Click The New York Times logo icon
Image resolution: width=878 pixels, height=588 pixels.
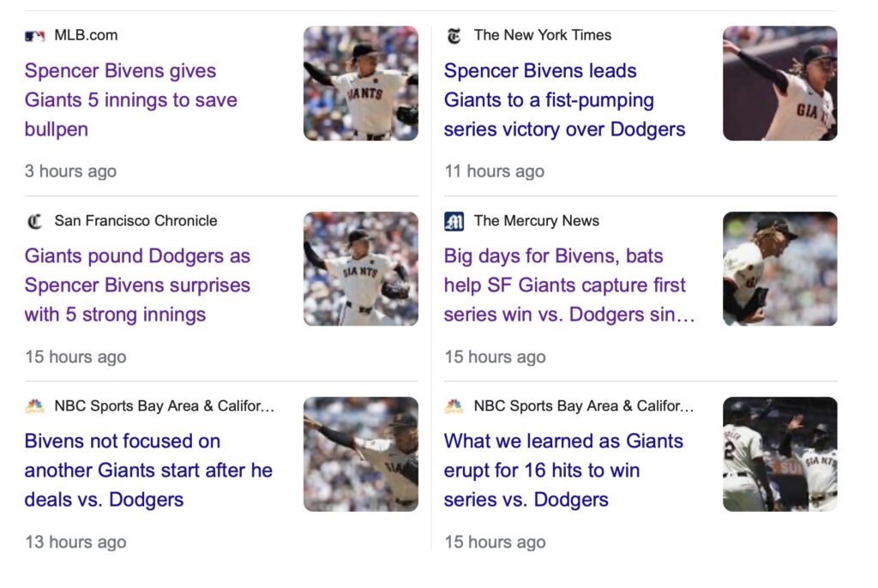click(x=454, y=36)
